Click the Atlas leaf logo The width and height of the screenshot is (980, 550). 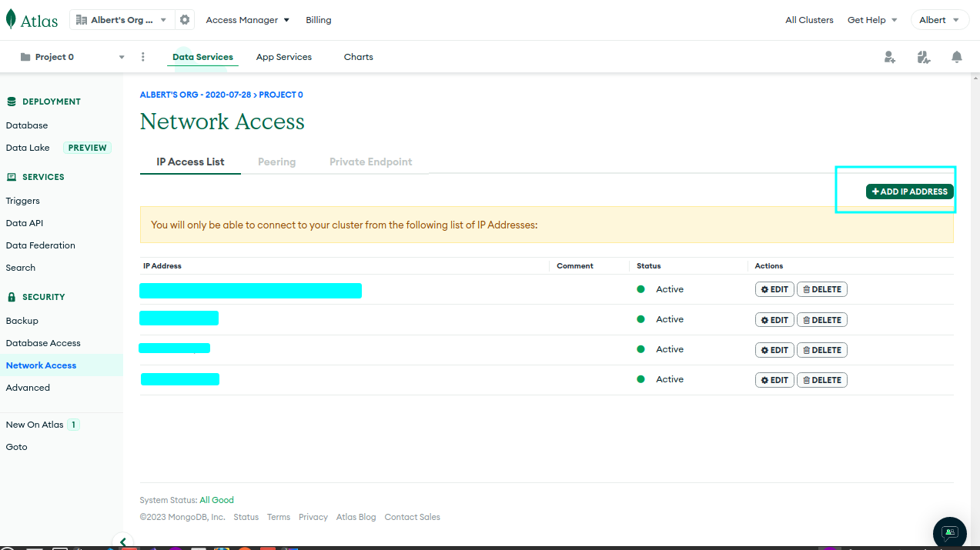point(11,19)
